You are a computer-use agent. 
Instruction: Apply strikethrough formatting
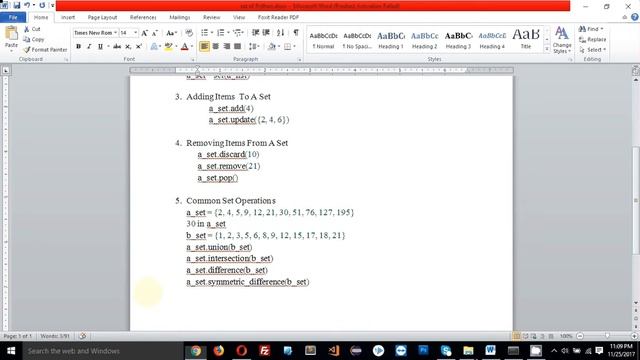tap(117, 47)
